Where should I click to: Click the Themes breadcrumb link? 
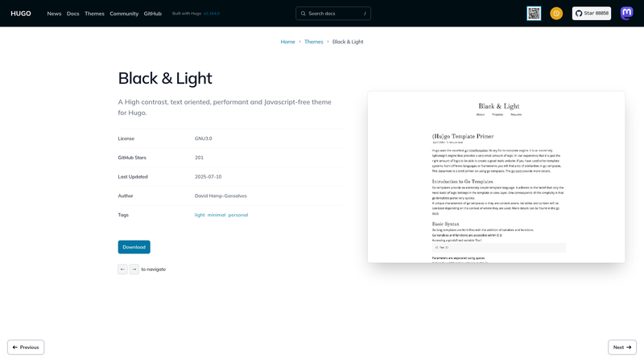click(314, 42)
